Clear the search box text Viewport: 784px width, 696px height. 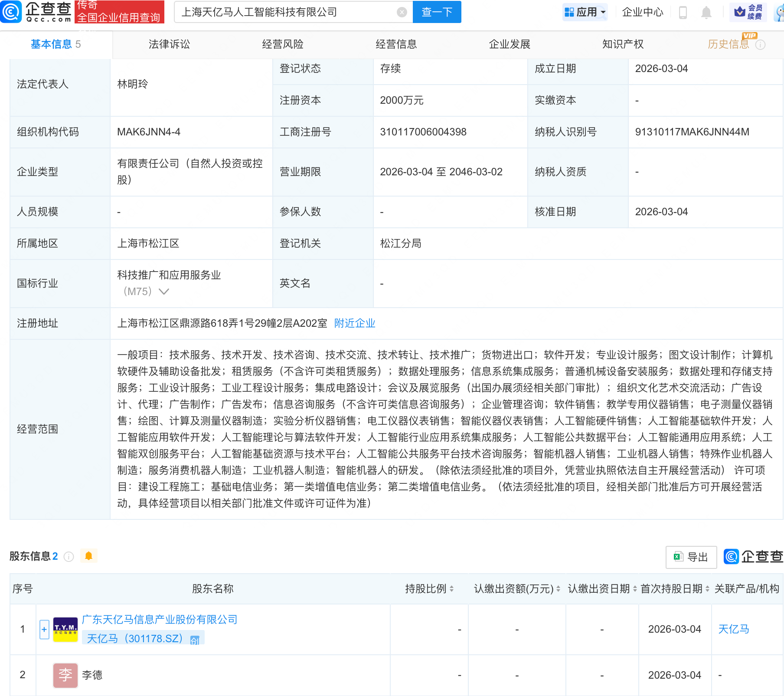[402, 12]
